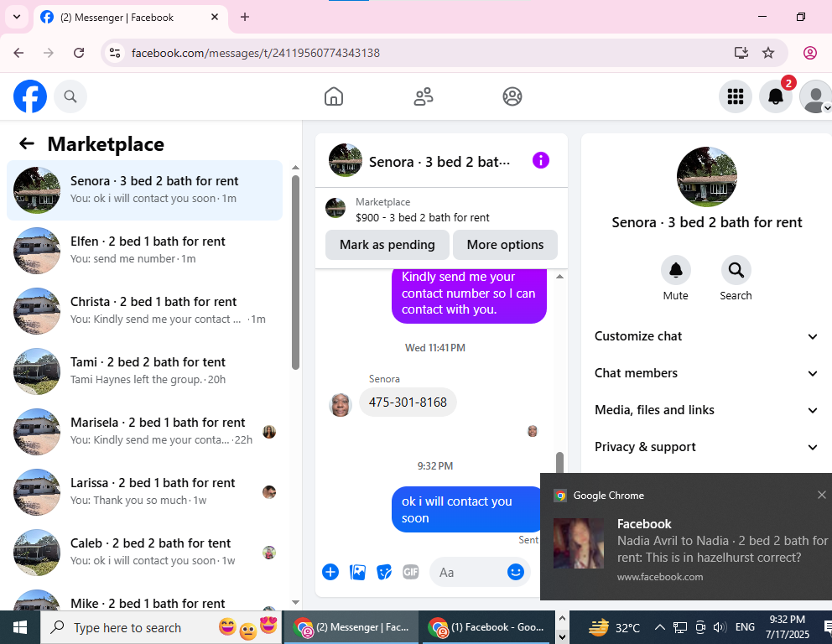Viewport: 832px width, 644px height.
Task: Mute the conversation with the bell icon
Action: (675, 270)
